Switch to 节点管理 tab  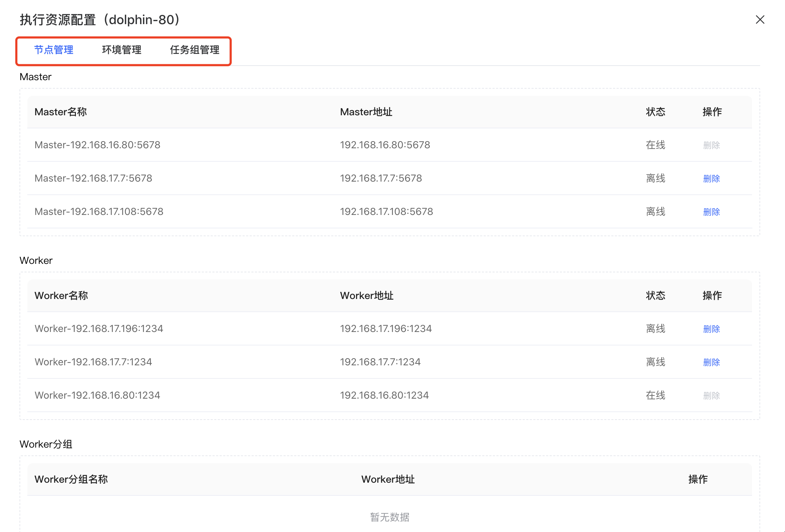coord(54,50)
